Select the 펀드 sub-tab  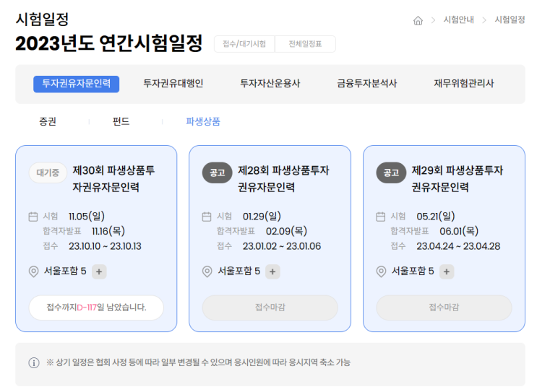tap(121, 121)
